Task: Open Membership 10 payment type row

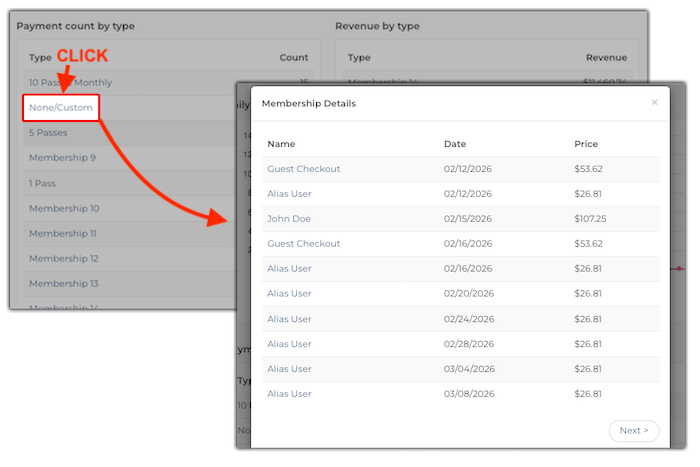Action: pos(64,208)
